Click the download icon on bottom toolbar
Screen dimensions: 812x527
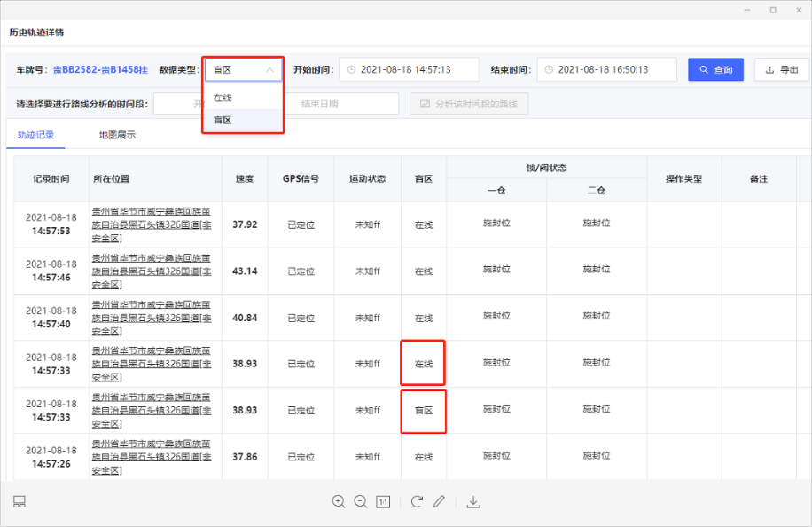coord(472,501)
